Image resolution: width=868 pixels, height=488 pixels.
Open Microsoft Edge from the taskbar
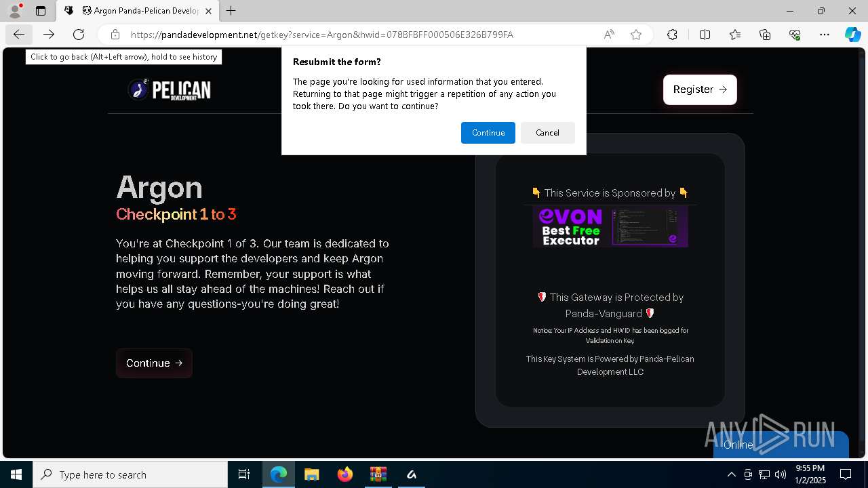coord(279,474)
